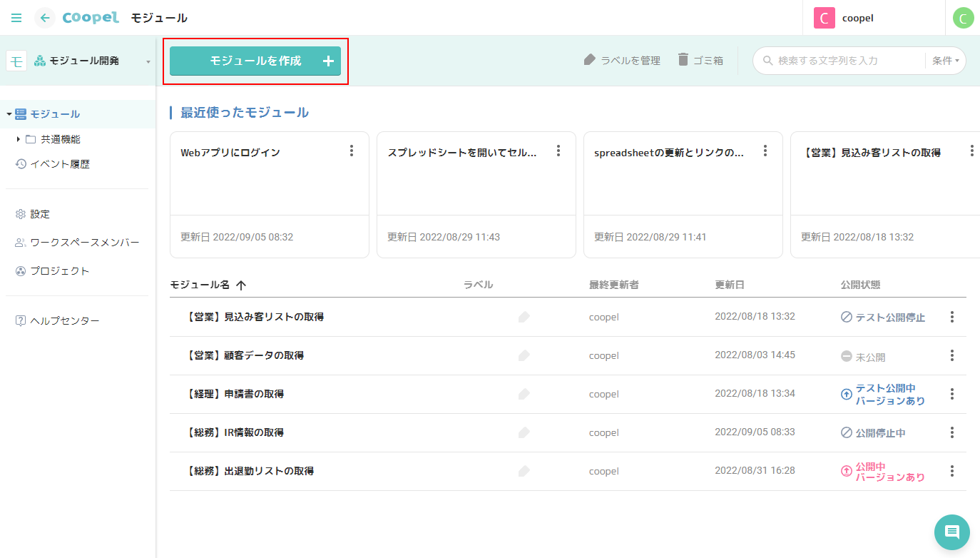Image resolution: width=980 pixels, height=558 pixels.
Task: Click label tag icon in IR情報の取得 row
Action: pyautogui.click(x=524, y=432)
